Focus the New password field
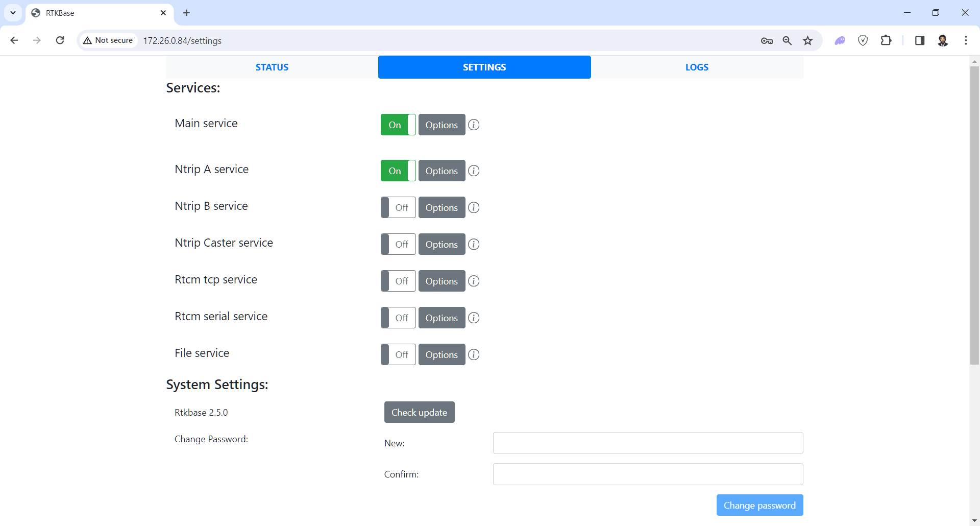980x526 pixels. (x=648, y=443)
